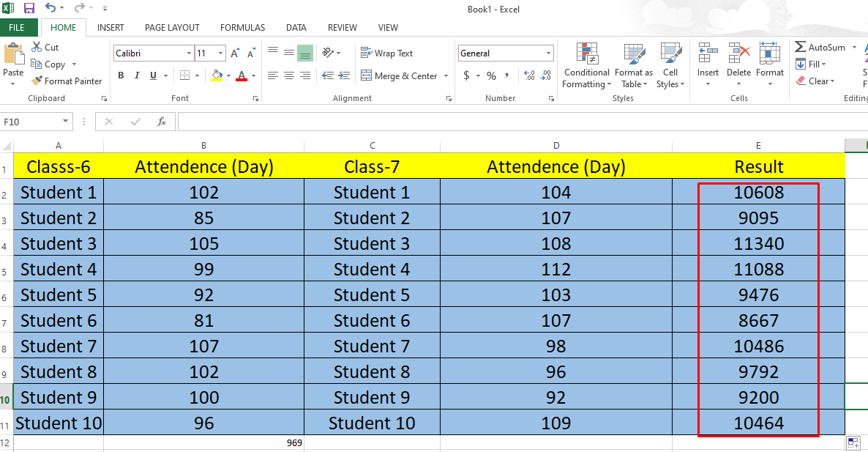Set vertical middle align
This screenshot has height=452, width=868.
289,53
